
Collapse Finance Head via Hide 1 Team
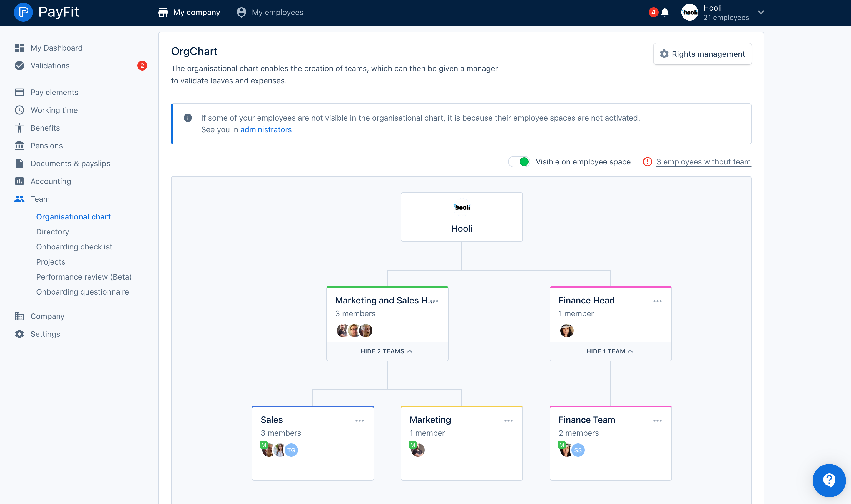pyautogui.click(x=610, y=351)
